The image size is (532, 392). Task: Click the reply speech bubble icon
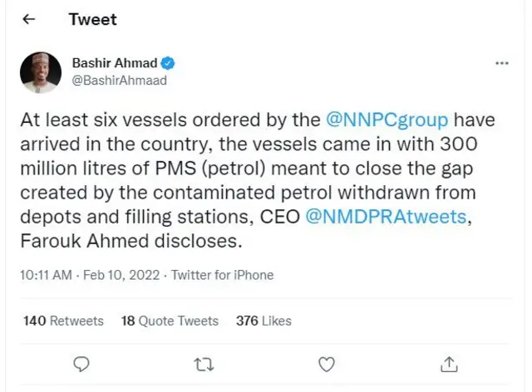click(81, 363)
